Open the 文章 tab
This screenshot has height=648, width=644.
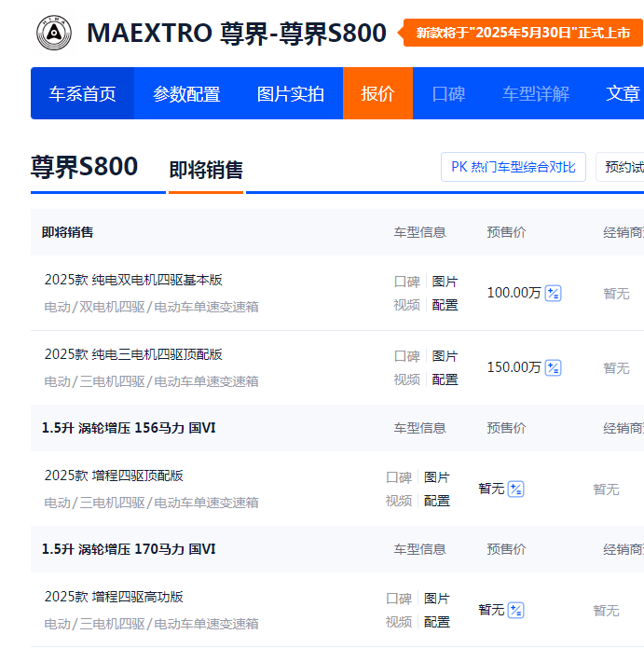tap(623, 93)
